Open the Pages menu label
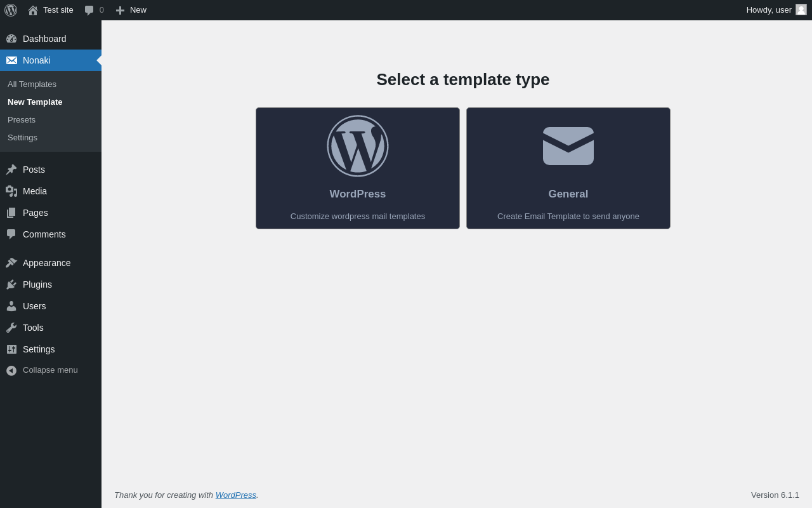812x508 pixels. click(36, 213)
